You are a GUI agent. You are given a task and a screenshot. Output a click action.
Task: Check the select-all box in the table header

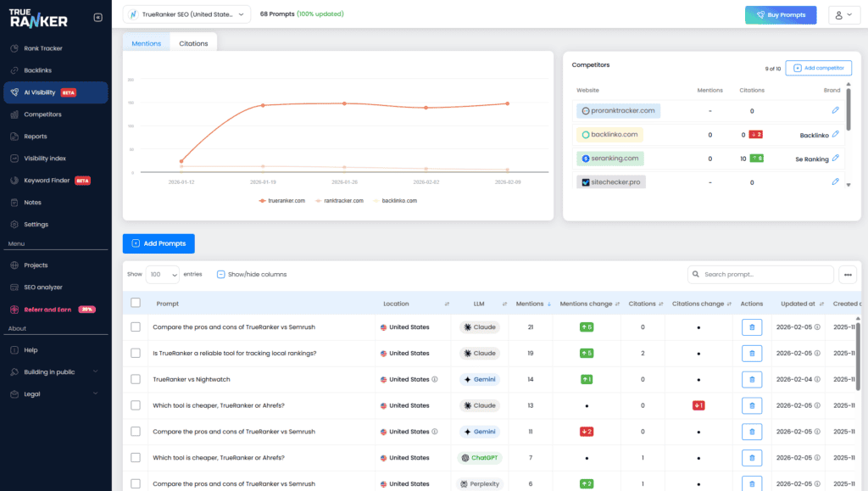(136, 303)
